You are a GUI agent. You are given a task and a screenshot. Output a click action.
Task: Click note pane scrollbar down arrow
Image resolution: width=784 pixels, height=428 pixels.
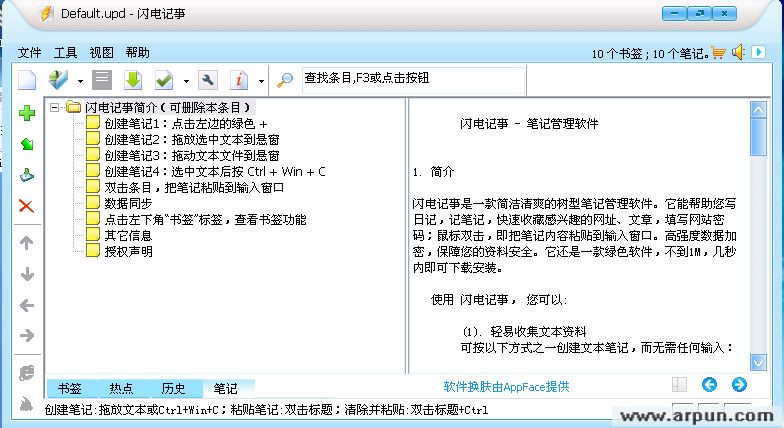coord(758,362)
